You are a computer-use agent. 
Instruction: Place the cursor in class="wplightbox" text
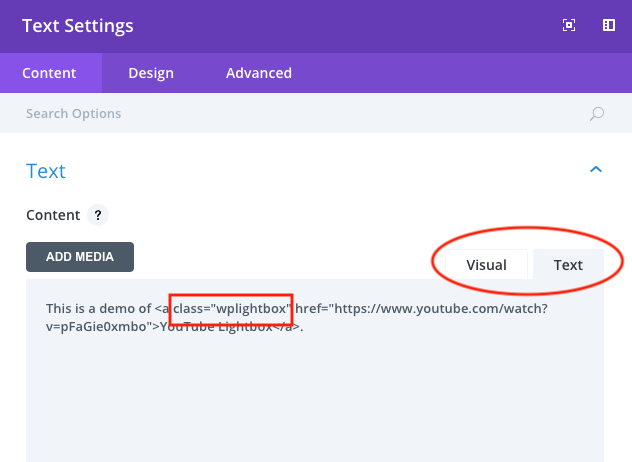231,308
